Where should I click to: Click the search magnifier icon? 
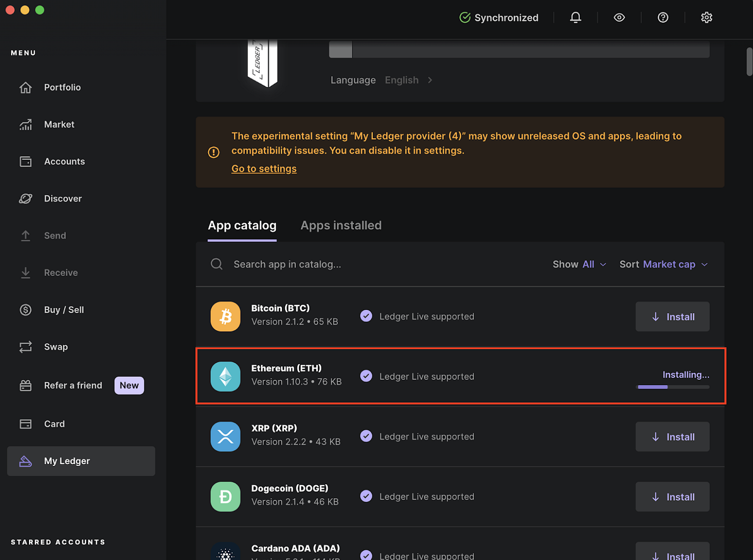click(x=217, y=264)
